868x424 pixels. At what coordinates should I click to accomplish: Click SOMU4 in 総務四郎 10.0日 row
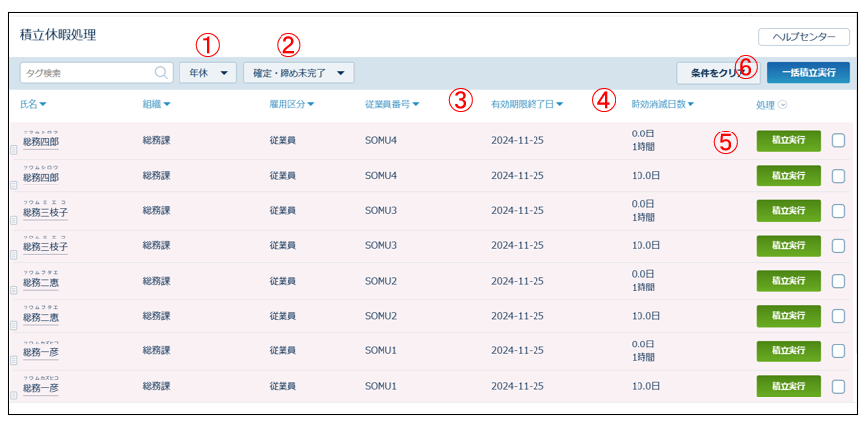(381, 176)
